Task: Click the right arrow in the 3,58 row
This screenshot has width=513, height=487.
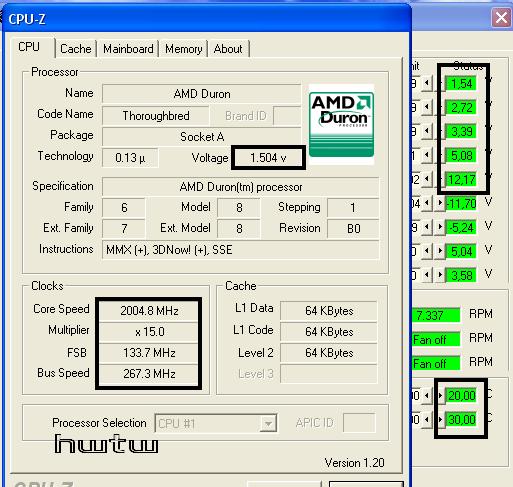Action: coord(440,275)
